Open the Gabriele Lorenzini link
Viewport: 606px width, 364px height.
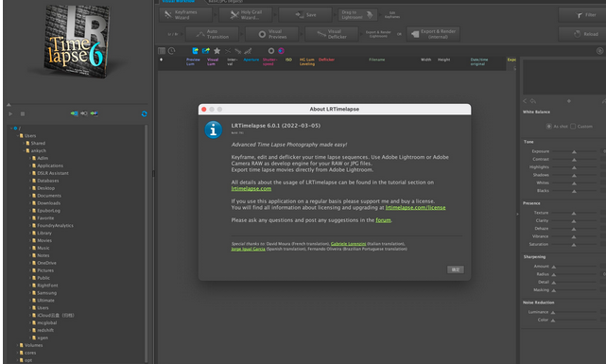348,244
